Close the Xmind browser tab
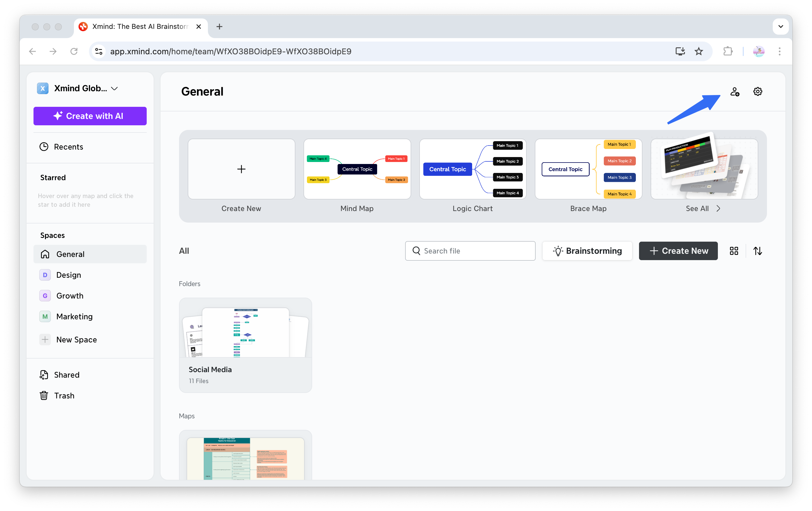 point(199,27)
